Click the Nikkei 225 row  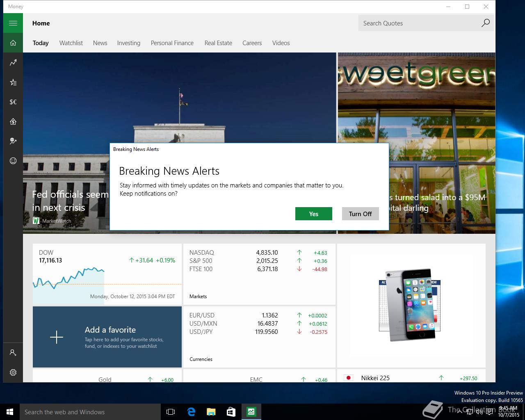pyautogui.click(x=411, y=378)
